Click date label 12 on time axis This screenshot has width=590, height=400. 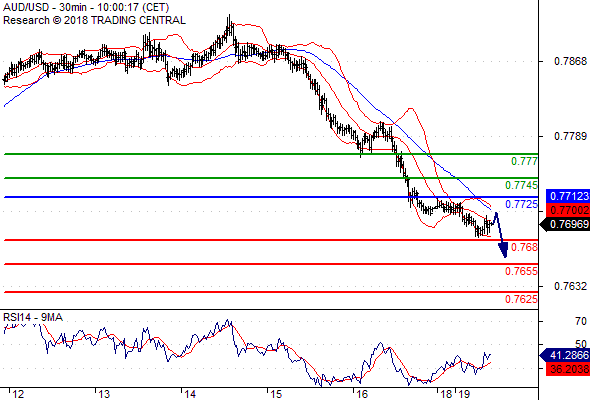(x=18, y=394)
